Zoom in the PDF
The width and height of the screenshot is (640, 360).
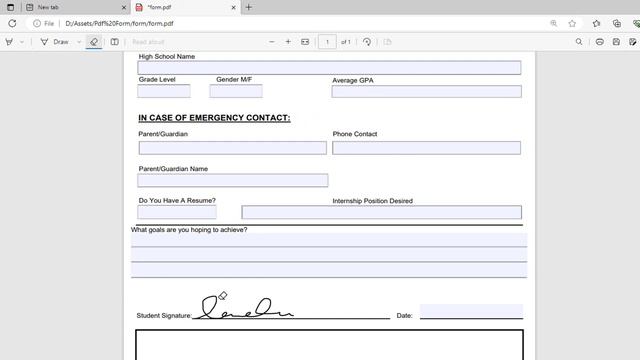coord(288,42)
